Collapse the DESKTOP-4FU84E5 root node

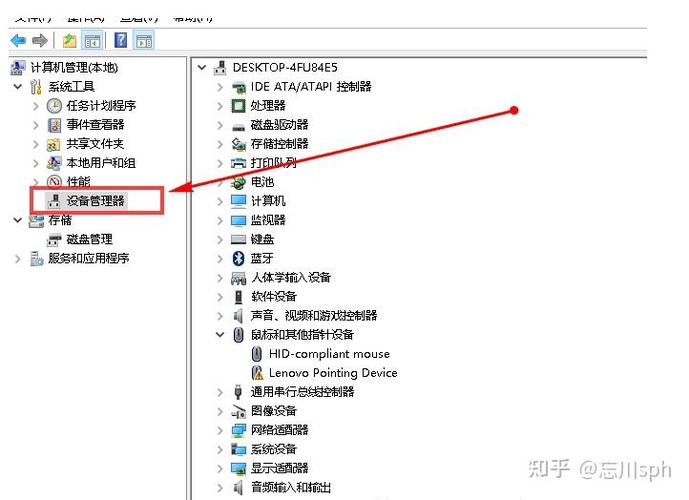(202, 67)
